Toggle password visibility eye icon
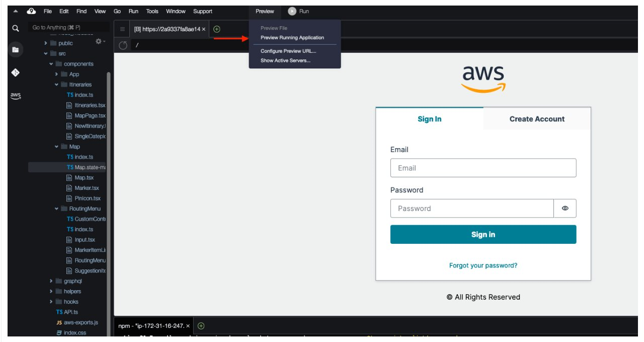The width and height of the screenshot is (644, 342). 565,208
